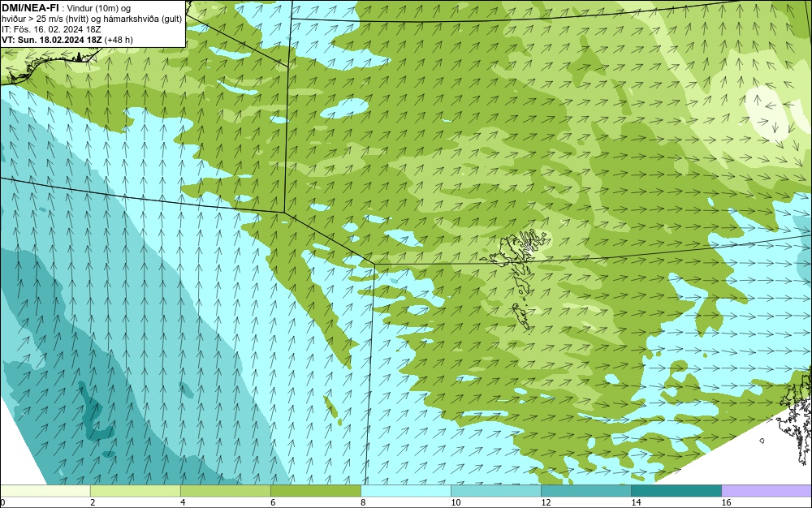Screen dimensions: 812x508
Task: Click the 10–12 m/s turquoise legend swatch
Action: tap(495, 490)
